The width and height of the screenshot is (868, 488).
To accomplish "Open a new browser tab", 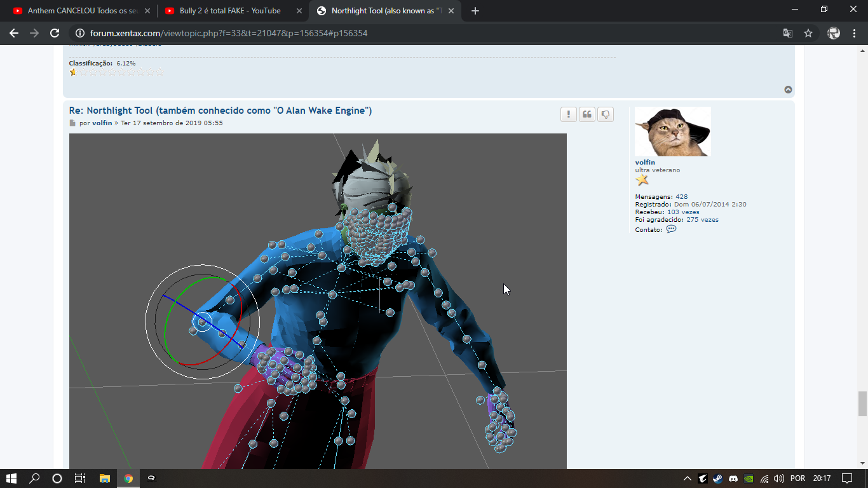I will click(x=475, y=11).
